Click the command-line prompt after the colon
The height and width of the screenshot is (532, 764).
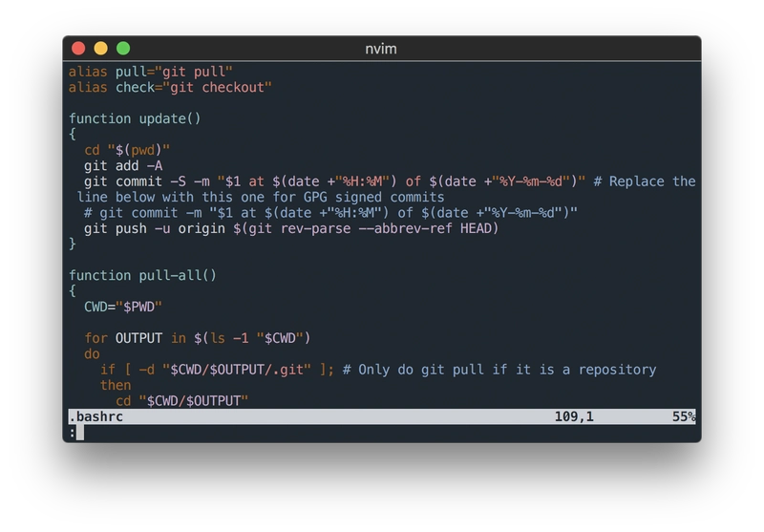[x=80, y=432]
